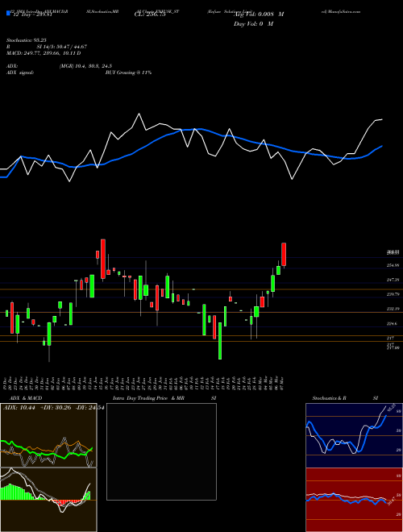Open the ADX indicator chart panel
This screenshot has width=403, height=532.
click(x=48, y=435)
